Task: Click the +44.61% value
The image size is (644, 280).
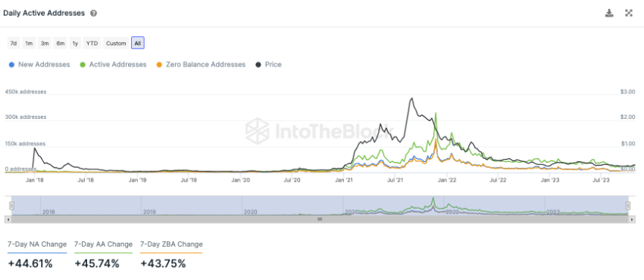Action: click(x=30, y=263)
